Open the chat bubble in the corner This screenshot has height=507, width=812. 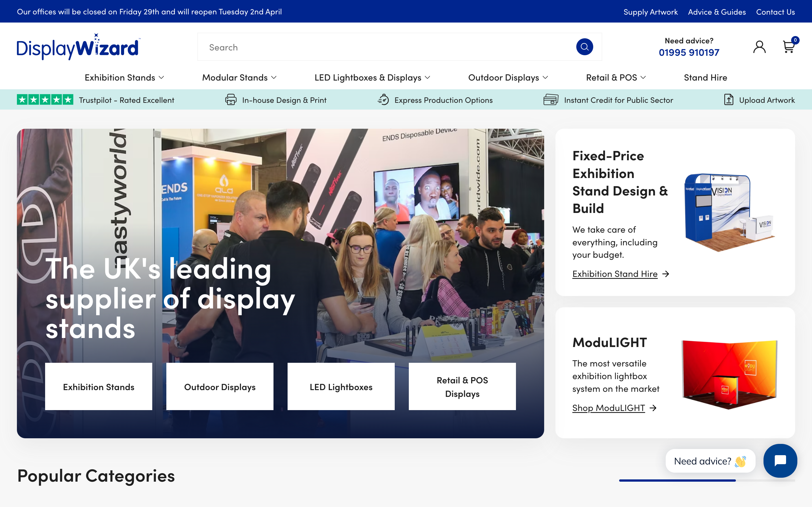tap(780, 461)
